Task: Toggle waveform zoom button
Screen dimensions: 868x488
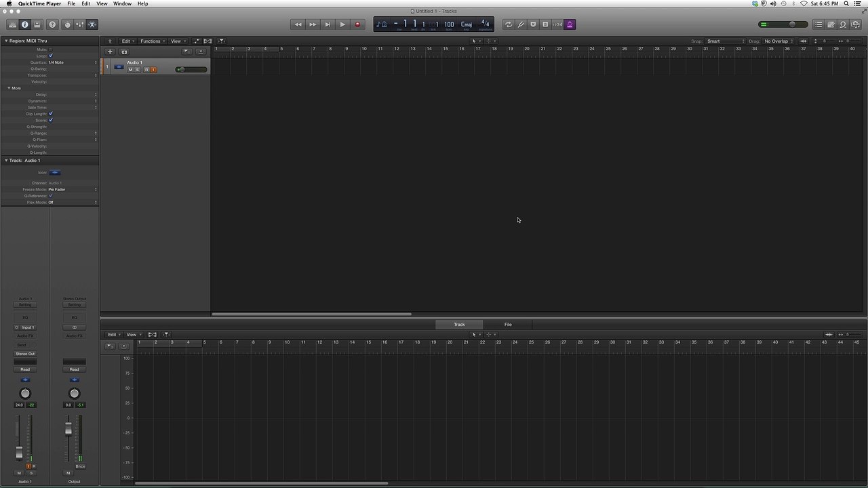Action: [804, 41]
